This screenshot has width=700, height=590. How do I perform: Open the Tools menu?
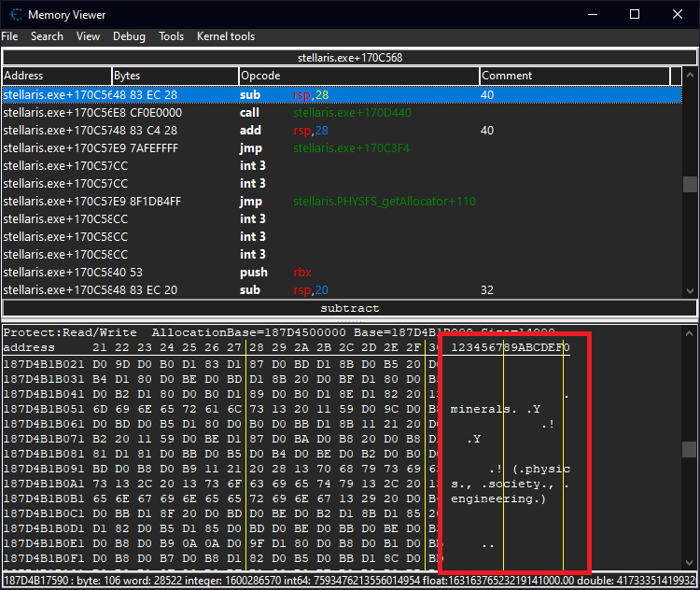coord(171,36)
